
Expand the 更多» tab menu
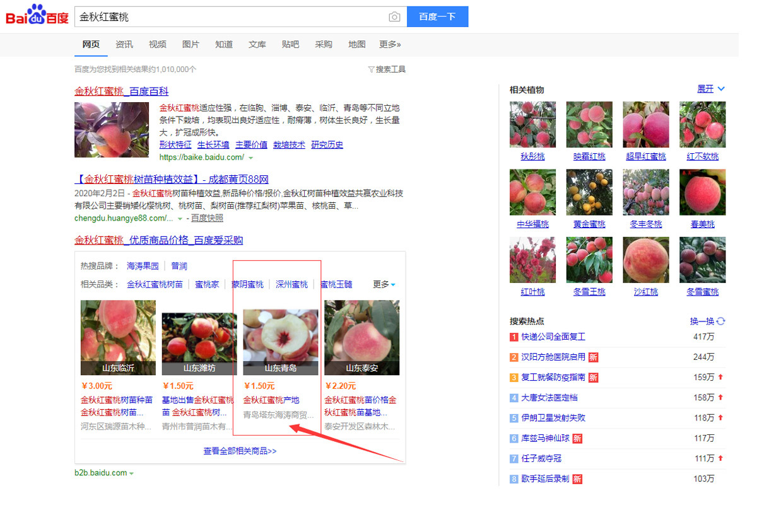click(x=390, y=44)
